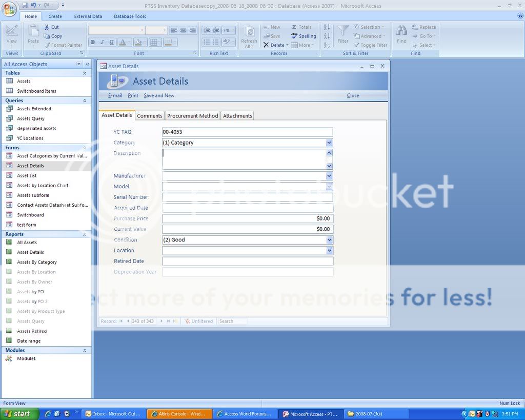
Task: Switch to the Comments tab
Action: point(149,115)
